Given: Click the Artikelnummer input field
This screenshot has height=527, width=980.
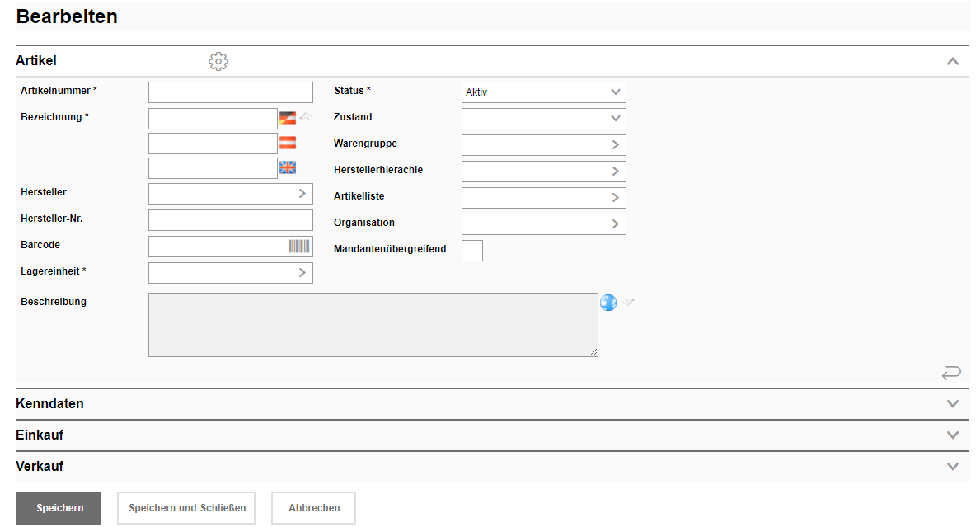Looking at the screenshot, I should pos(231,92).
